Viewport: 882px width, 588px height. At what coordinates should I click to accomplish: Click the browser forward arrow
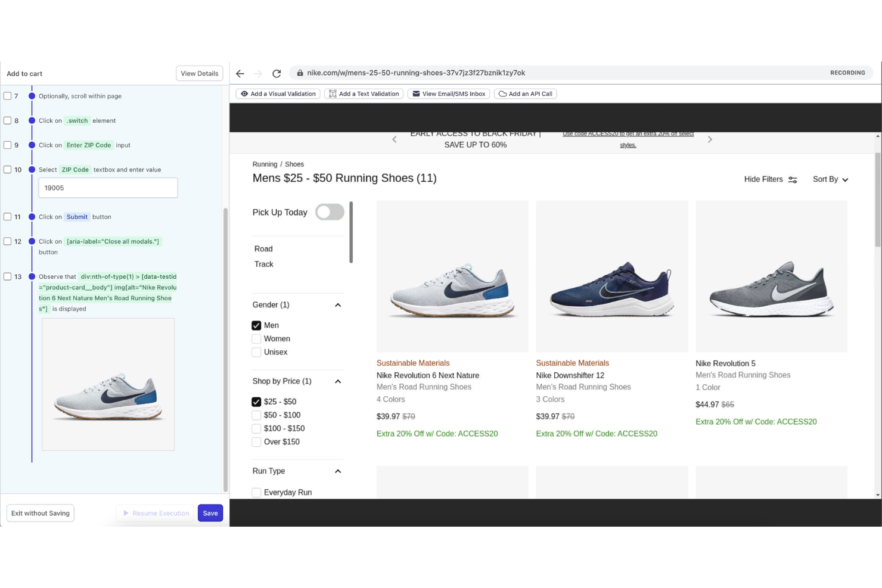pyautogui.click(x=258, y=73)
